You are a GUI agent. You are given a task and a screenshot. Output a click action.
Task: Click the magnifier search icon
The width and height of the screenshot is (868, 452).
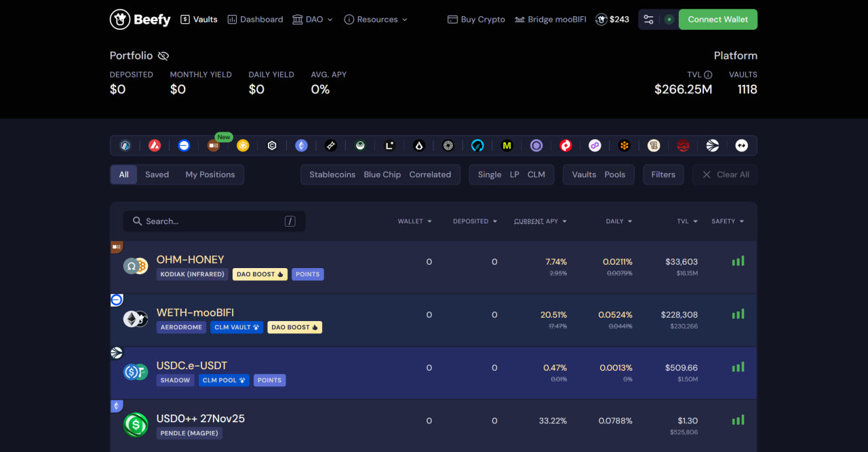click(137, 221)
